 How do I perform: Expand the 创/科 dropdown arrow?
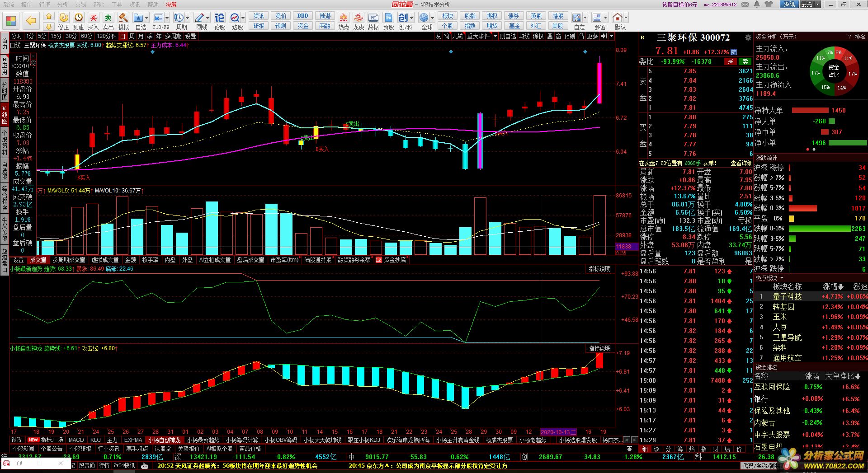[x=412, y=18]
